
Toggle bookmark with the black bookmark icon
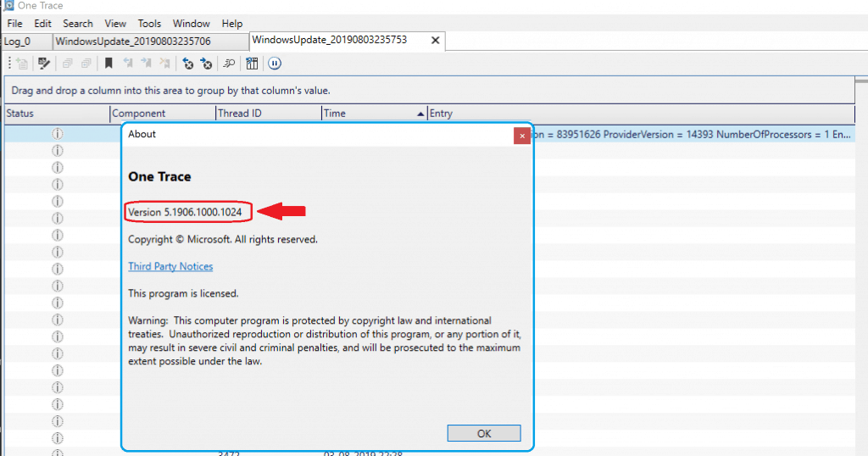pyautogui.click(x=108, y=64)
